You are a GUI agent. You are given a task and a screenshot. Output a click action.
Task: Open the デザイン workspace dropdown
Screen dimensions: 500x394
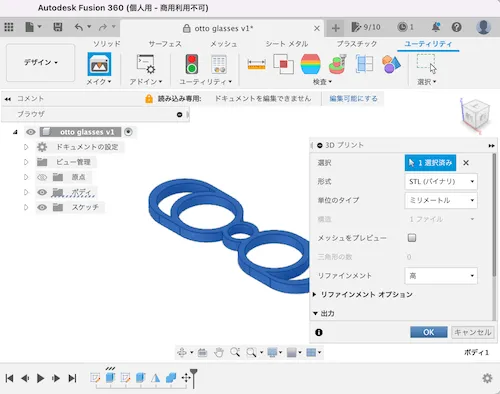41,62
